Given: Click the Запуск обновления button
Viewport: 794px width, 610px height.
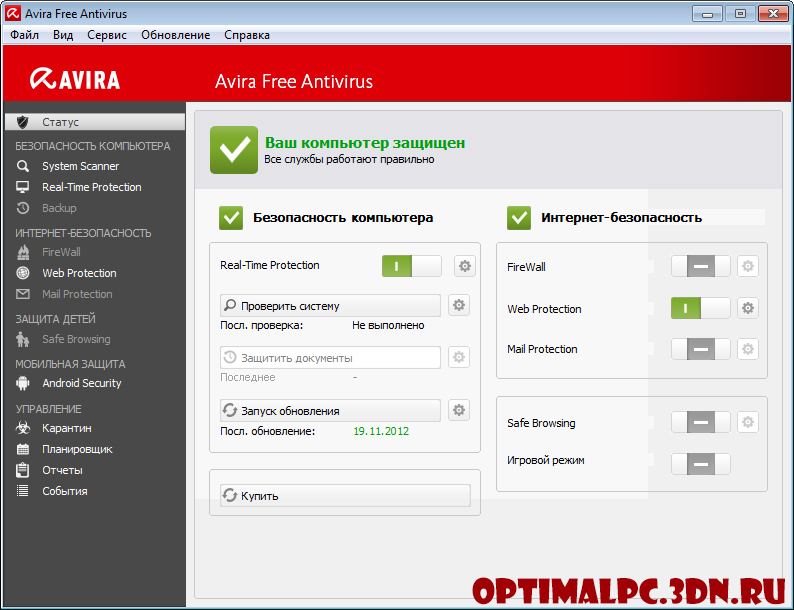Looking at the screenshot, I should pyautogui.click(x=330, y=411).
